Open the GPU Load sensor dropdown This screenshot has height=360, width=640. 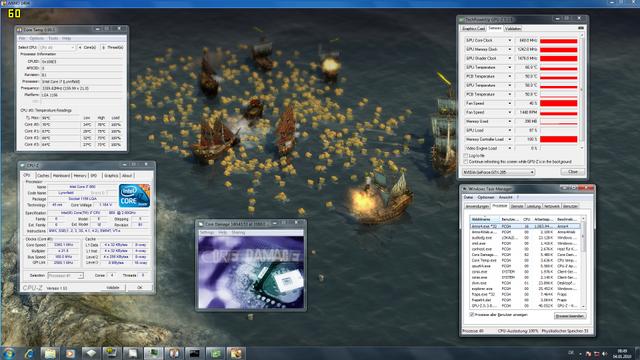coord(509,130)
